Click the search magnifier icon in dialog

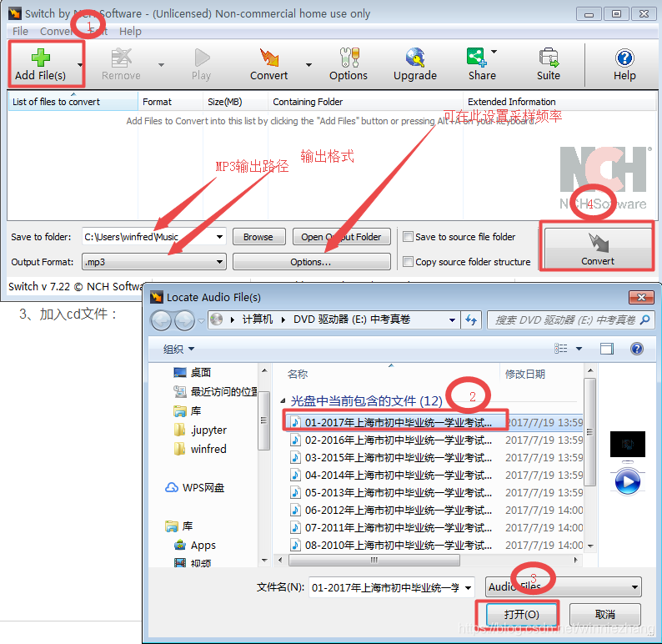[644, 320]
